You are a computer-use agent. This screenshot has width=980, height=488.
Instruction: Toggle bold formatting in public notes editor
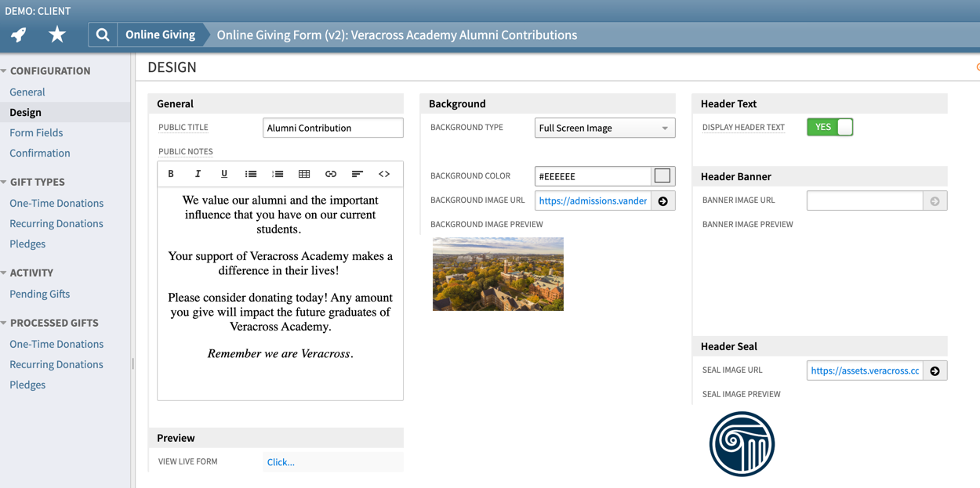[x=171, y=174]
